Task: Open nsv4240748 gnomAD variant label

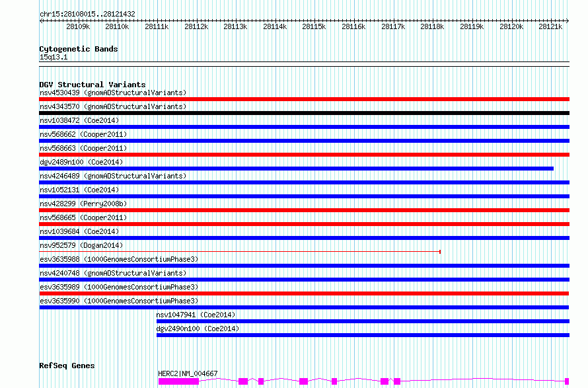Action: coord(113,273)
